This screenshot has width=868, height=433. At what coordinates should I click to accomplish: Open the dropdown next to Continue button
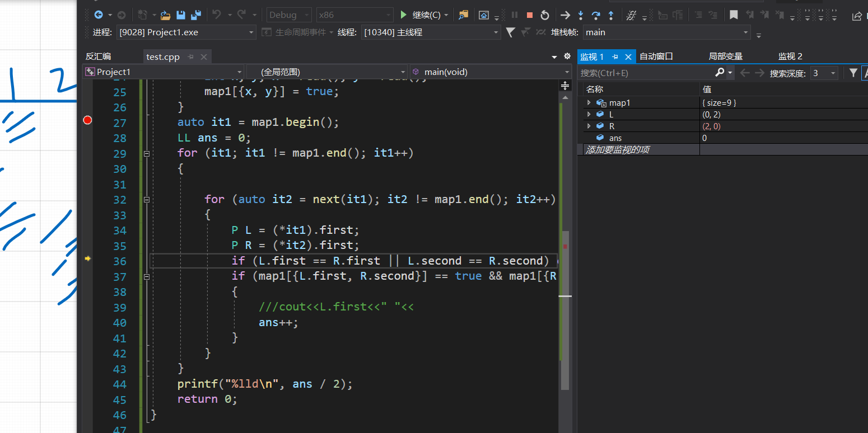point(446,16)
